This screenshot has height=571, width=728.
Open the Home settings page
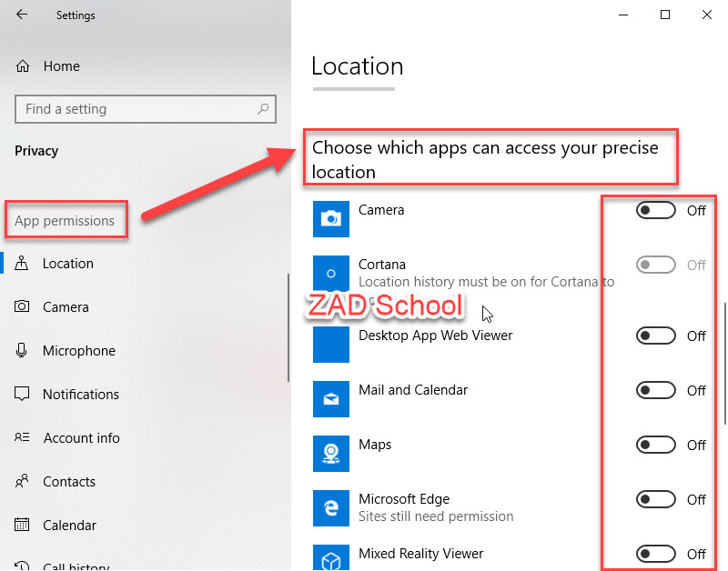tap(61, 66)
